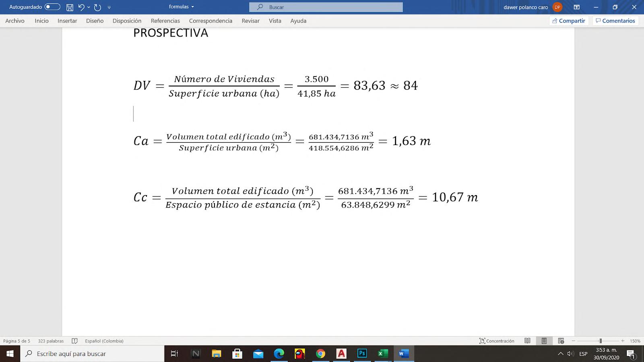Open the Ayuda tab
Viewport: 644px width, 362px height.
298,21
